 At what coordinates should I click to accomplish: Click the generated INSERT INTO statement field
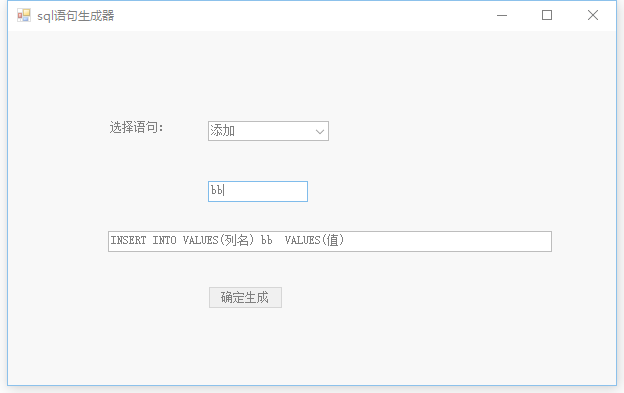(330, 241)
